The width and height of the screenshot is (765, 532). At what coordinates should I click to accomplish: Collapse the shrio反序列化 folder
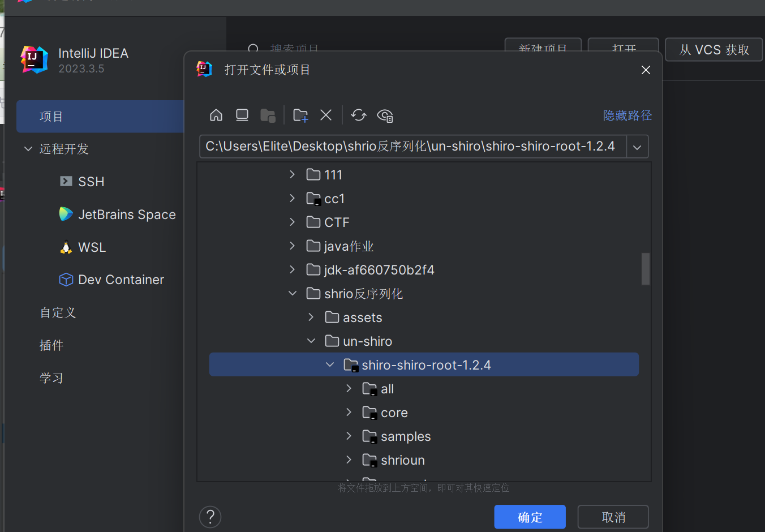[292, 293]
